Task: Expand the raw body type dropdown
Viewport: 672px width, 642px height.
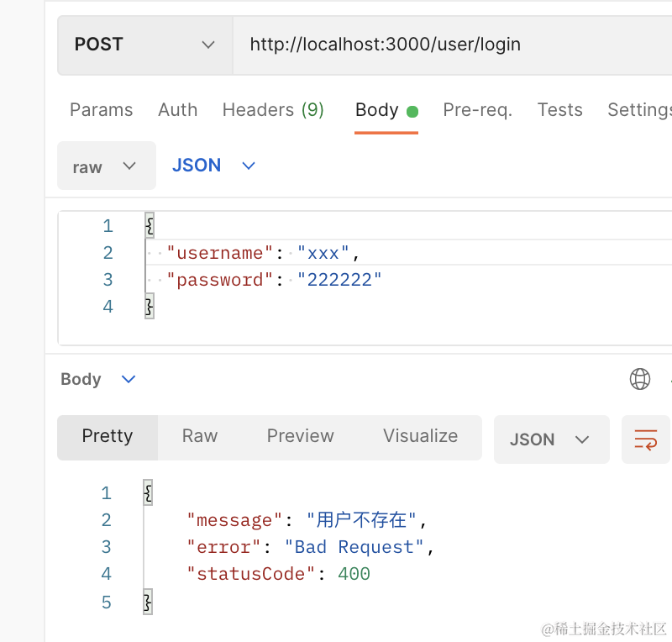Action: coord(106,166)
